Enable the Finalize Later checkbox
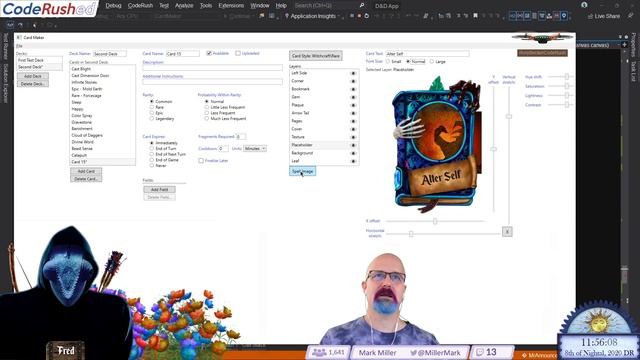The height and width of the screenshot is (360, 640). point(201,161)
